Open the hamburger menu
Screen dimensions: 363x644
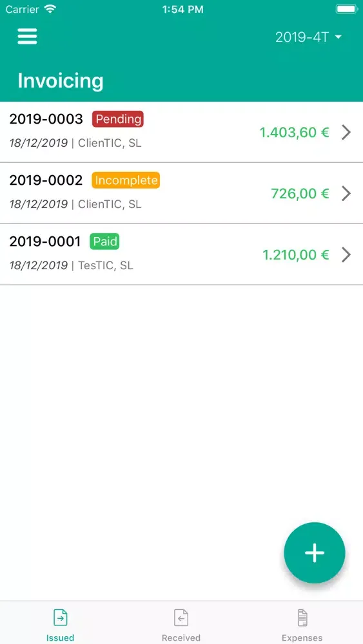pyautogui.click(x=27, y=37)
